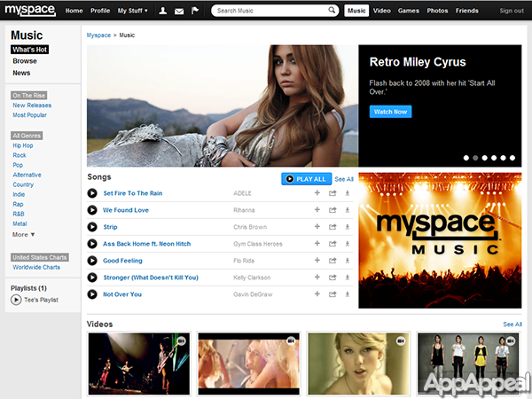Download the song Strip
Screen dimensions: 532x399
(348, 227)
